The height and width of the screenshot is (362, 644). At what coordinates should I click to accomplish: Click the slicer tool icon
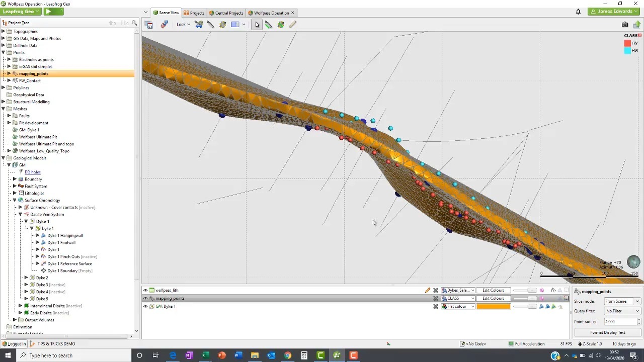[x=199, y=24]
